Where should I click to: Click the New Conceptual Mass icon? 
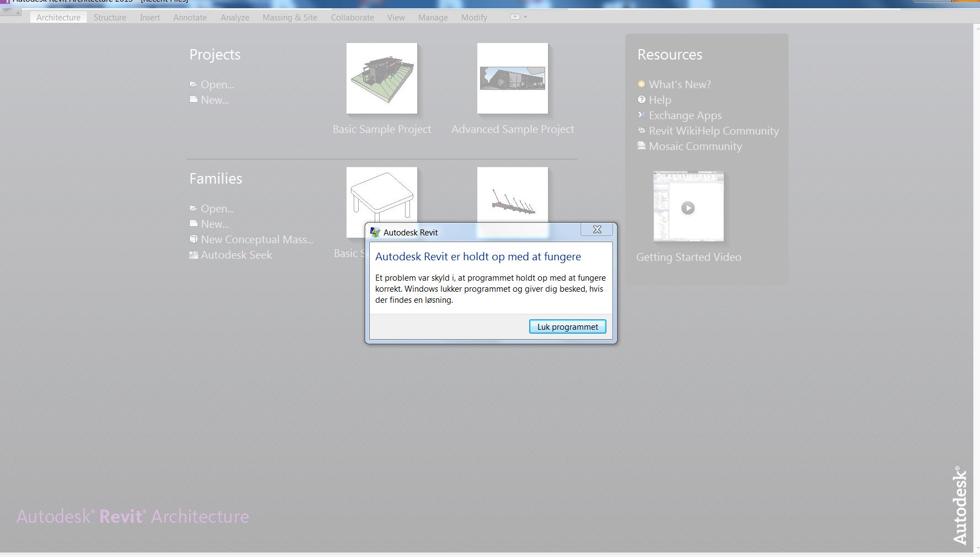[194, 239]
